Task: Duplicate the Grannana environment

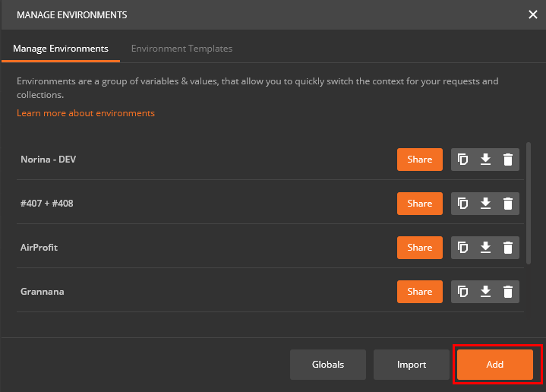Action: click(x=462, y=292)
